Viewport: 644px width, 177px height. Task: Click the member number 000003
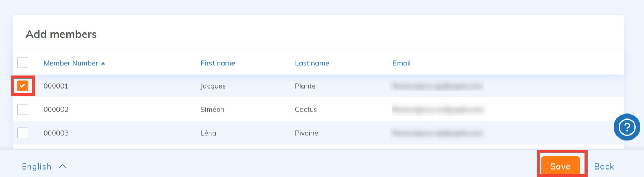56,133
